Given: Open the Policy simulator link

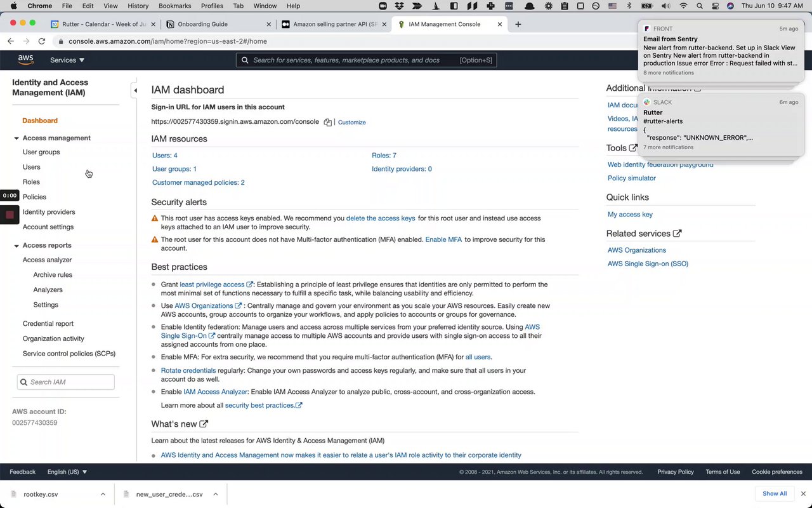Looking at the screenshot, I should click(632, 178).
